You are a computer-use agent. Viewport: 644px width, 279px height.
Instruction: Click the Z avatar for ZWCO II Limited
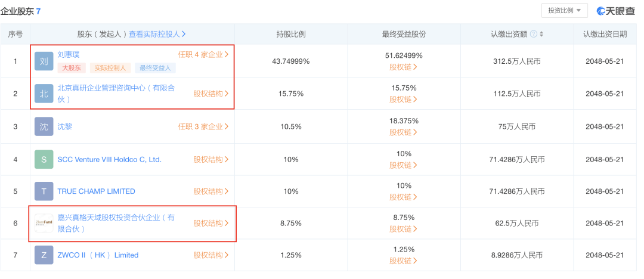point(44,255)
